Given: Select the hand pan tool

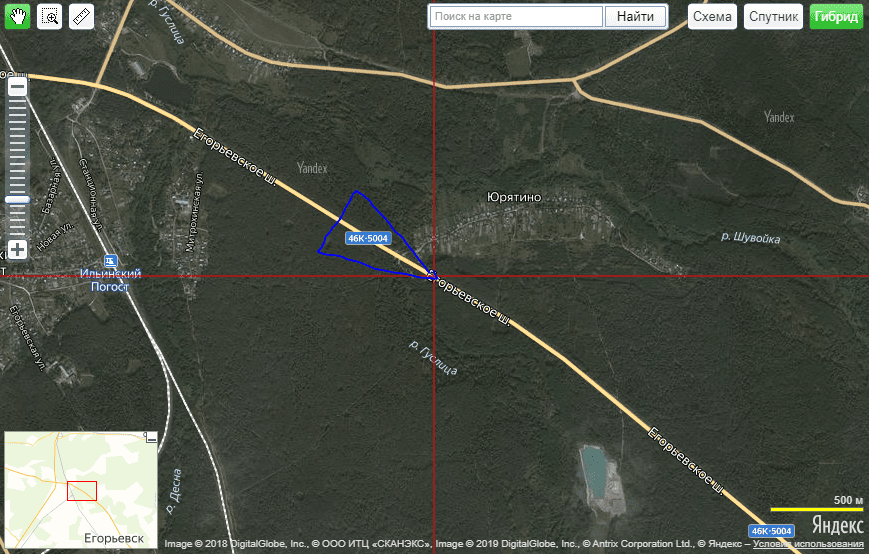Looking at the screenshot, I should 18,17.
